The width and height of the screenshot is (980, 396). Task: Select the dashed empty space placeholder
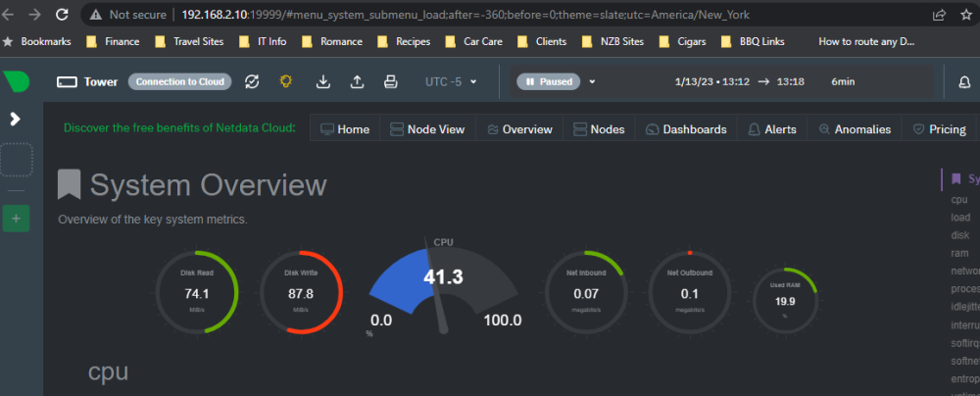(x=17, y=160)
